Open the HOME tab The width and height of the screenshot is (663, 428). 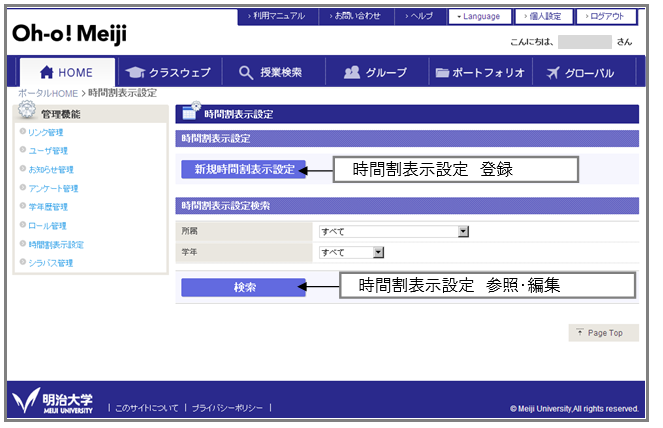68,72
